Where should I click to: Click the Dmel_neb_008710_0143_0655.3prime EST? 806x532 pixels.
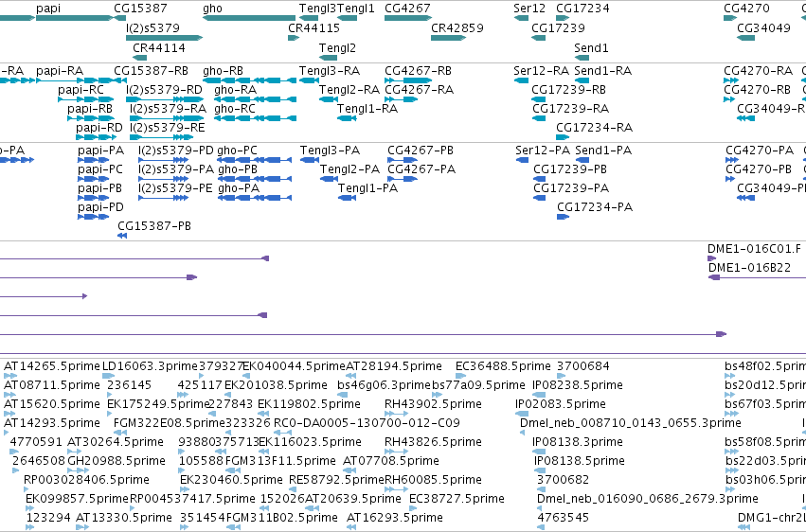(x=522, y=433)
